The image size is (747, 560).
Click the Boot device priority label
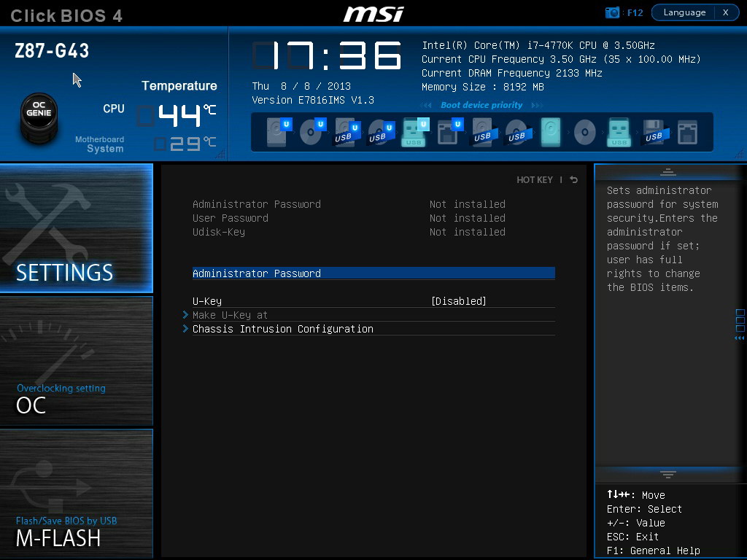coord(481,105)
